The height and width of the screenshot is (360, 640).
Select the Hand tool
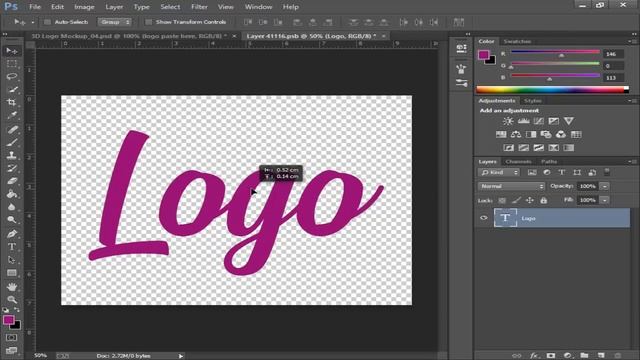click(11, 287)
